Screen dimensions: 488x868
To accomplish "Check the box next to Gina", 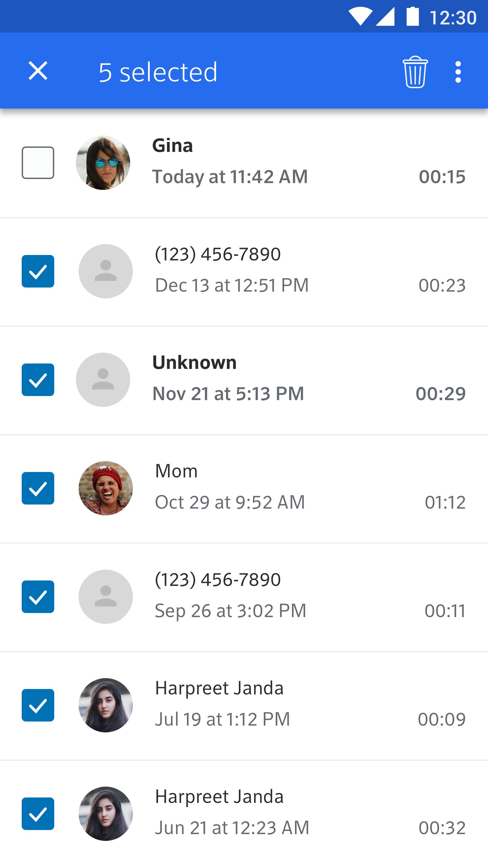I will click(38, 163).
